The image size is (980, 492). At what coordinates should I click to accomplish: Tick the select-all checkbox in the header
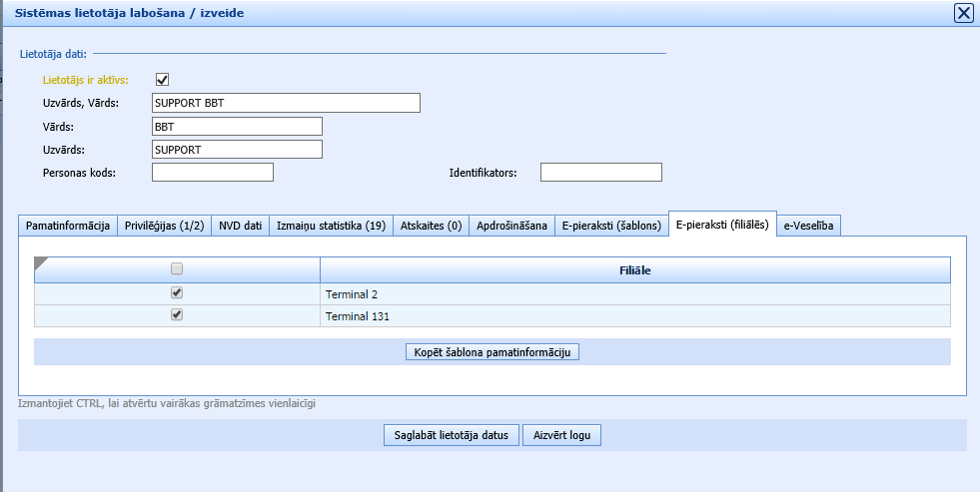point(177,269)
